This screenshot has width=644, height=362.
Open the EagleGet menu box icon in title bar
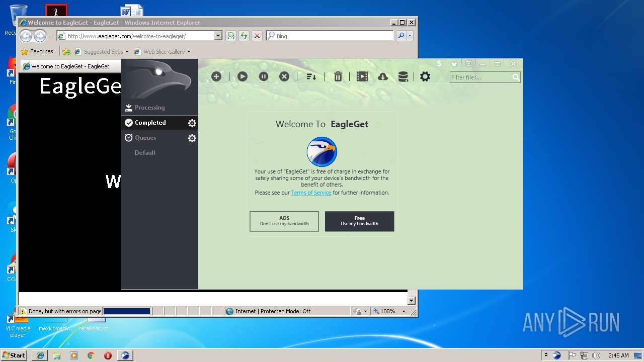pyautogui.click(x=469, y=64)
